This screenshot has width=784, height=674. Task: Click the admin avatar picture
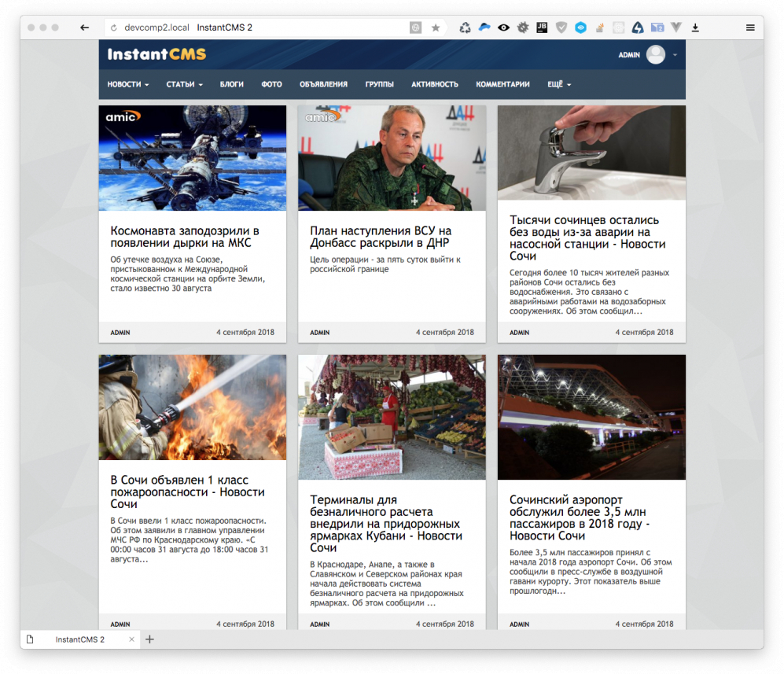656,54
